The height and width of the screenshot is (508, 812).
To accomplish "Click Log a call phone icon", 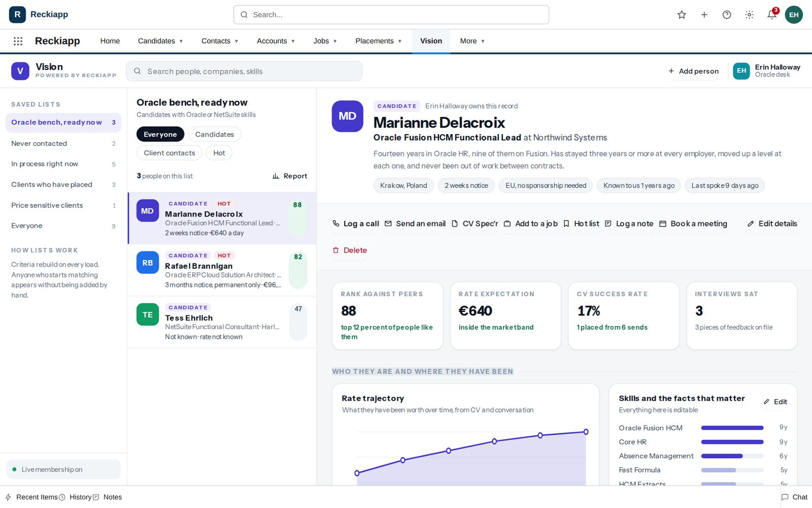I will coord(336,224).
